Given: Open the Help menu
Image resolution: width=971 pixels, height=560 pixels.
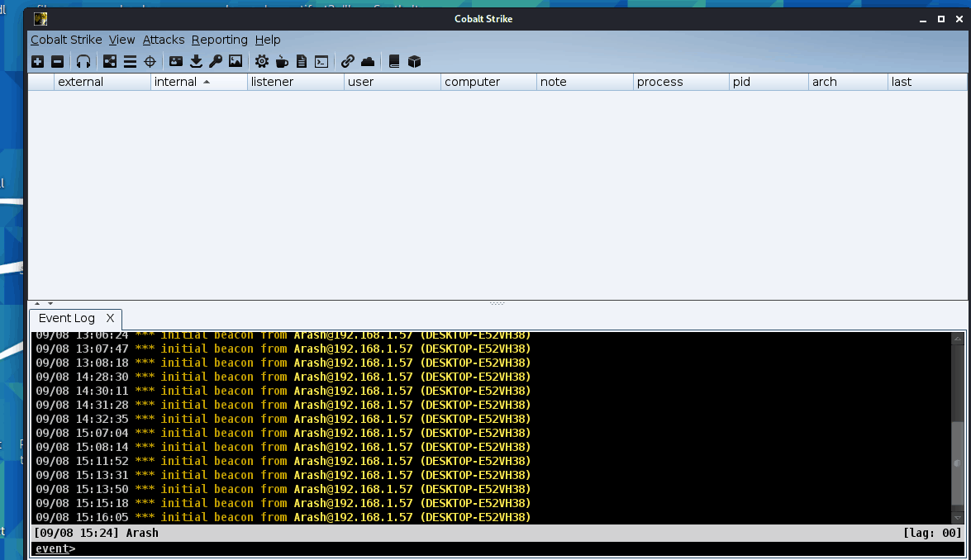Looking at the screenshot, I should [x=268, y=40].
